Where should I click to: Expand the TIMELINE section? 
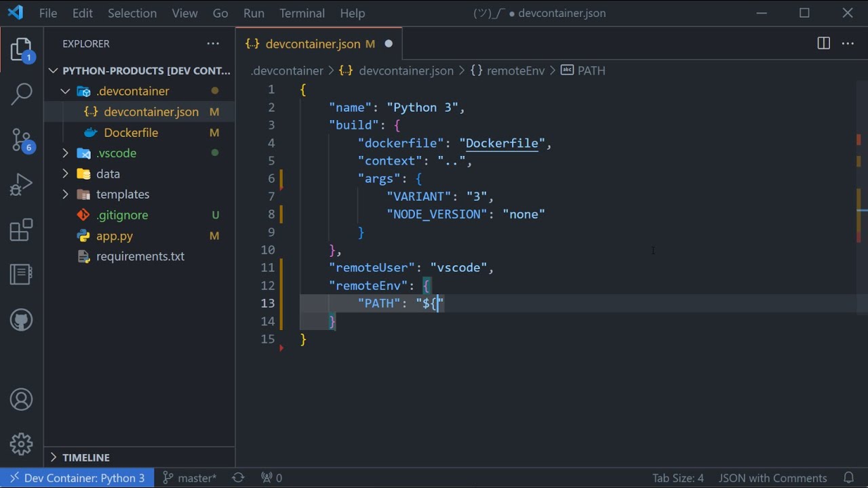(140, 457)
